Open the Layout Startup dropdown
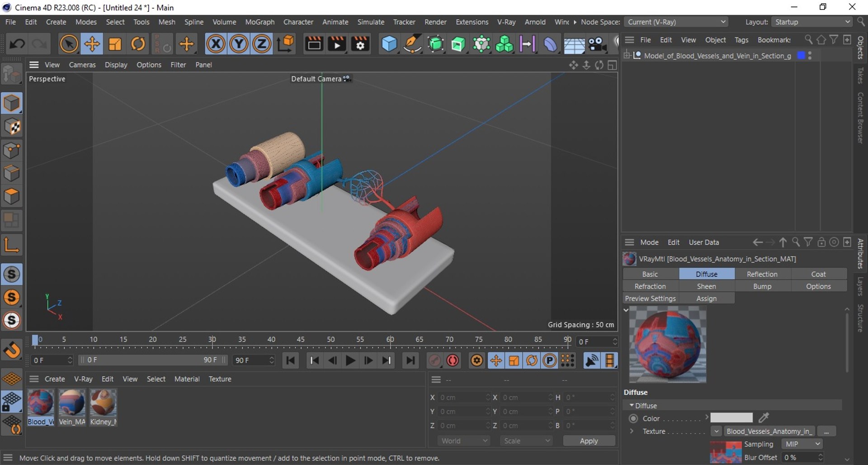Viewport: 868px width, 465px height. (x=812, y=22)
